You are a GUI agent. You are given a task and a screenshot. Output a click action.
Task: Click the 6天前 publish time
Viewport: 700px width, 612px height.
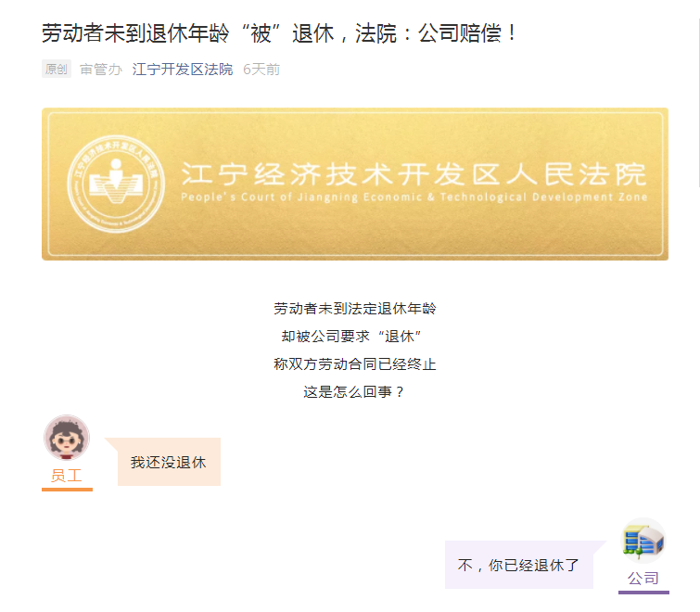point(261,70)
